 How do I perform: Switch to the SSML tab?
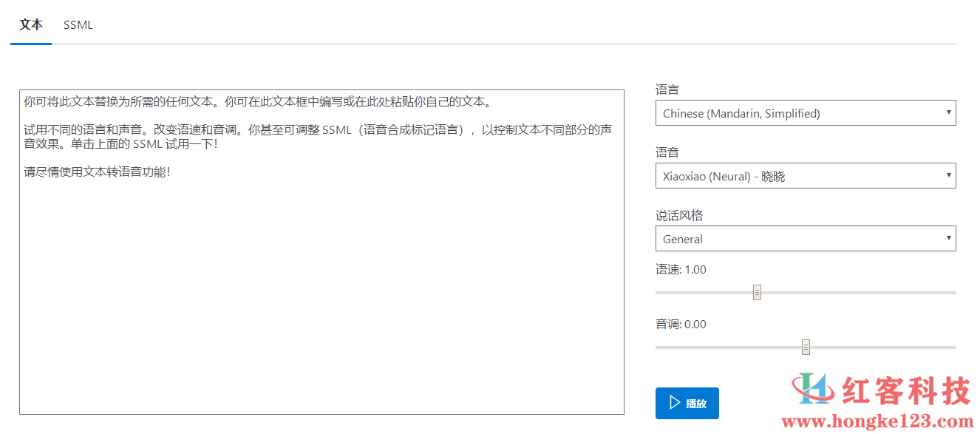tap(78, 25)
